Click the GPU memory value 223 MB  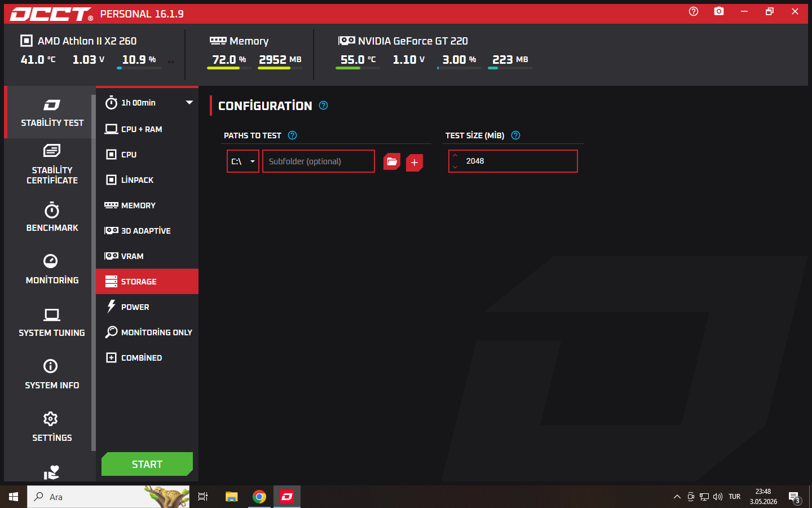click(x=510, y=60)
